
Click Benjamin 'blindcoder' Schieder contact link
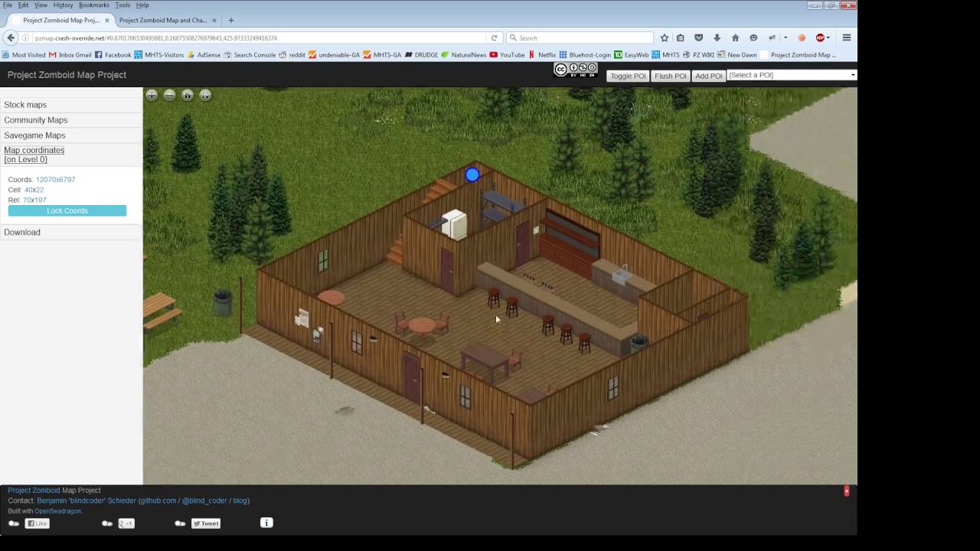pos(87,500)
